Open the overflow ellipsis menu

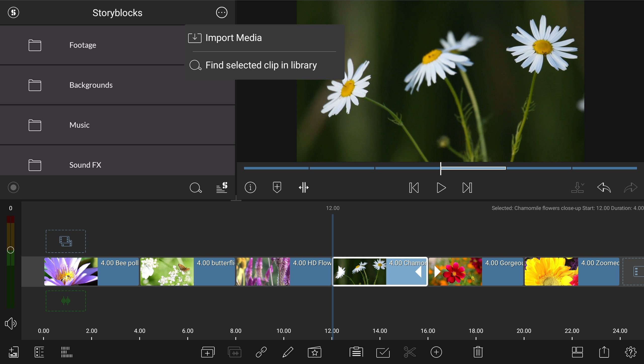pyautogui.click(x=222, y=12)
